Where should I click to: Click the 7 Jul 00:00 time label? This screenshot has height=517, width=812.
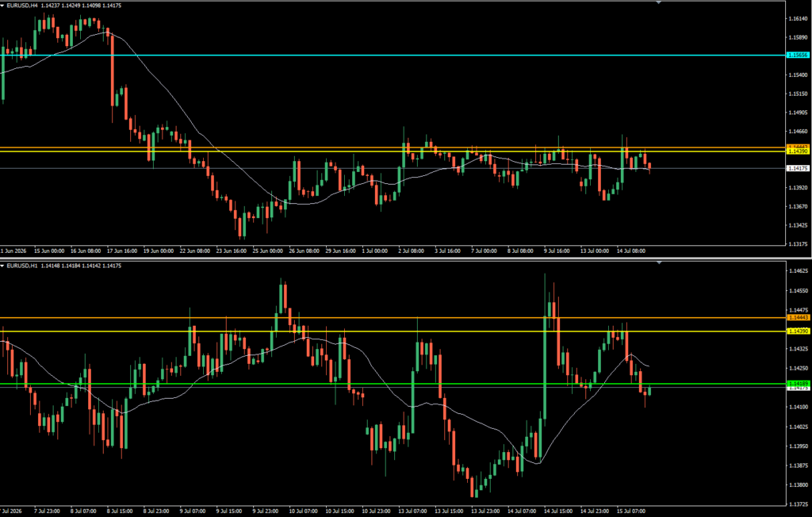(x=484, y=251)
